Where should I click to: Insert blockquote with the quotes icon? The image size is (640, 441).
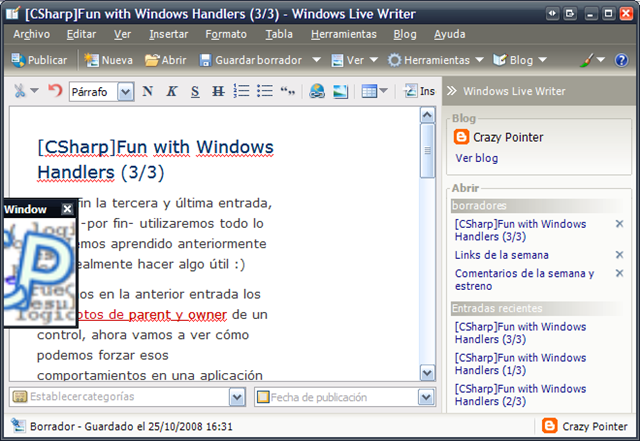287,91
